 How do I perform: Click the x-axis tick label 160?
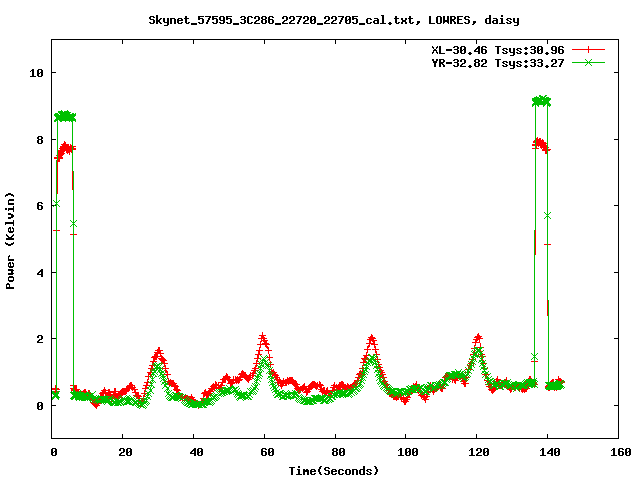tap(621, 452)
